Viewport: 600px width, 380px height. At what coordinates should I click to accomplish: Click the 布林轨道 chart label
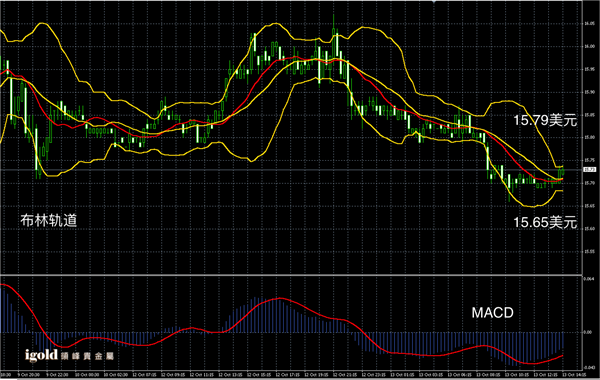click(49, 221)
